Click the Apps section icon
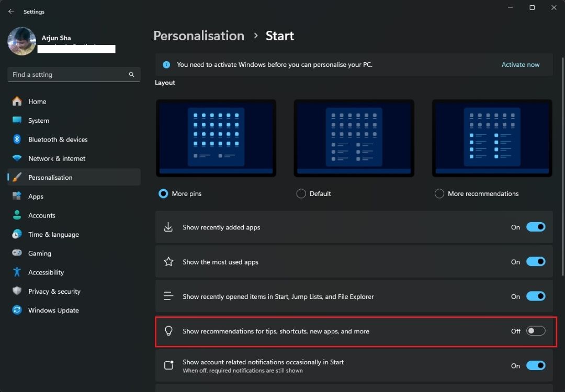 (x=16, y=196)
